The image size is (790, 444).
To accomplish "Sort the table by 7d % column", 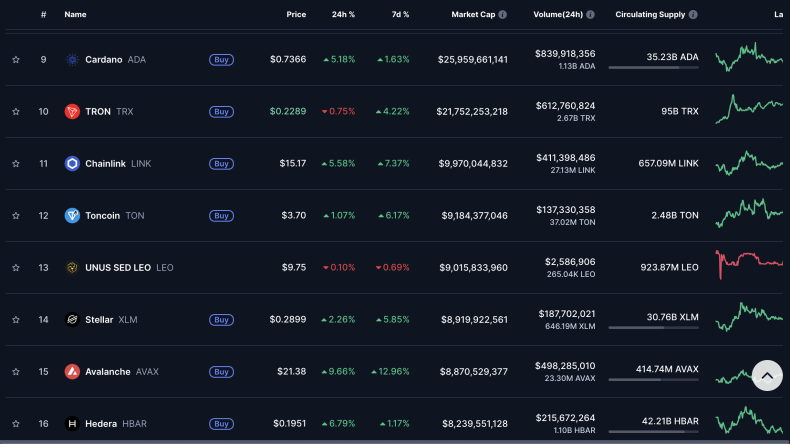I will click(400, 15).
